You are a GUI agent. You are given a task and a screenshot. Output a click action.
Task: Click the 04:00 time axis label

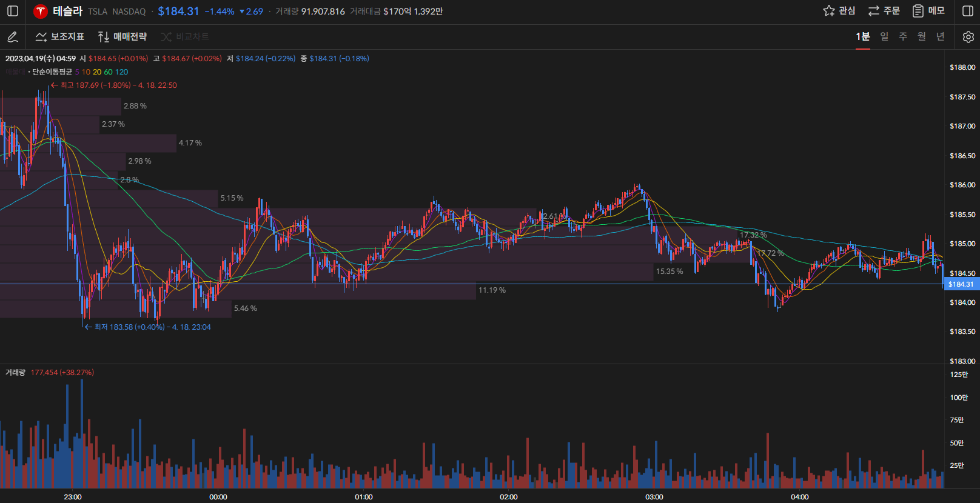point(800,497)
